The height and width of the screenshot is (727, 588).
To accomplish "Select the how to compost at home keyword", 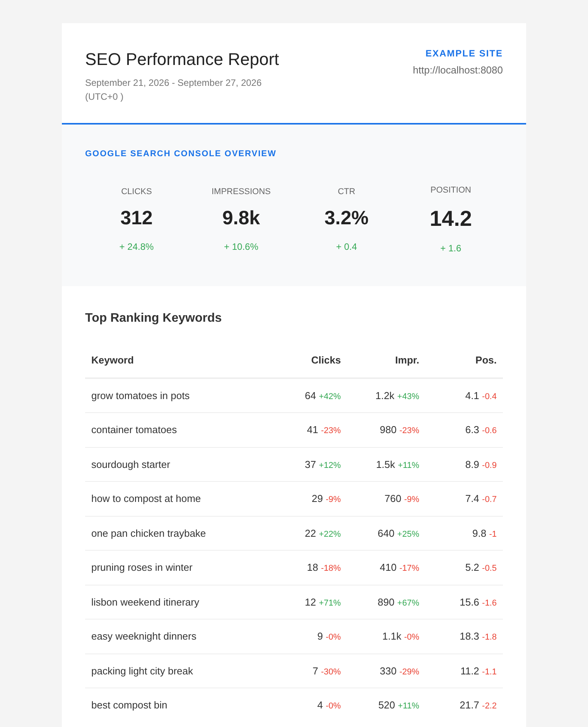I will (146, 498).
